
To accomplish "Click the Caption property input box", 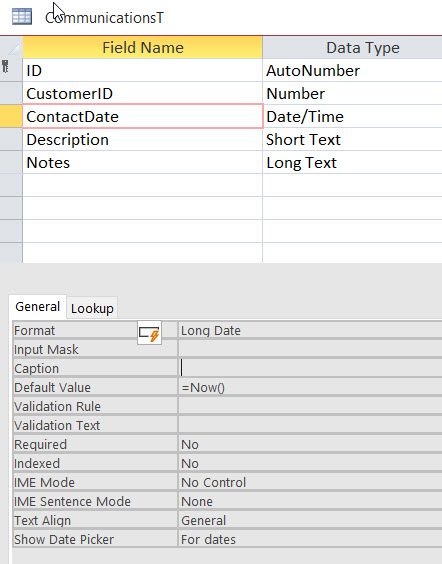I will click(x=310, y=368).
